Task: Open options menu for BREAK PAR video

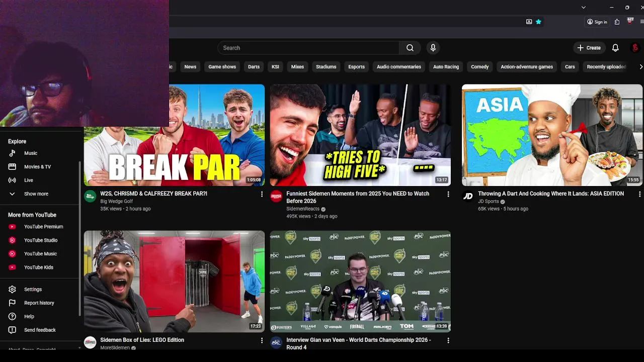Action: 262,194
